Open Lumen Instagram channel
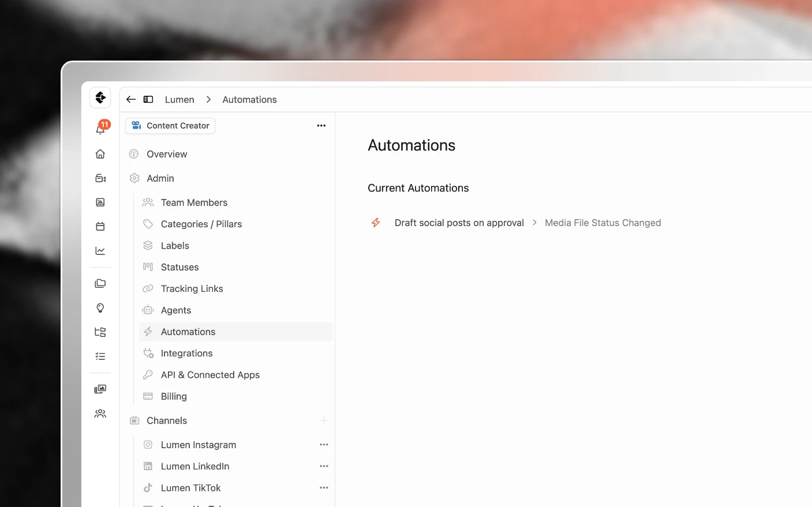This screenshot has height=507, width=812. click(199, 445)
